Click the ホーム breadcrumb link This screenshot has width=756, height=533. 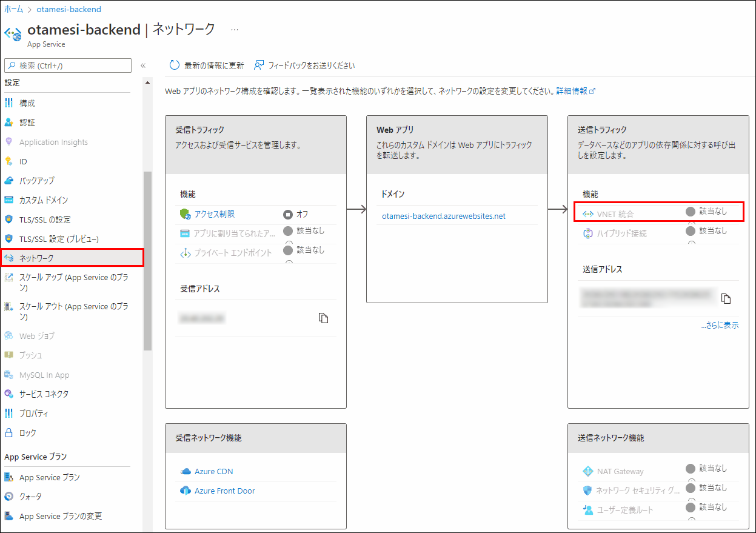(x=14, y=9)
